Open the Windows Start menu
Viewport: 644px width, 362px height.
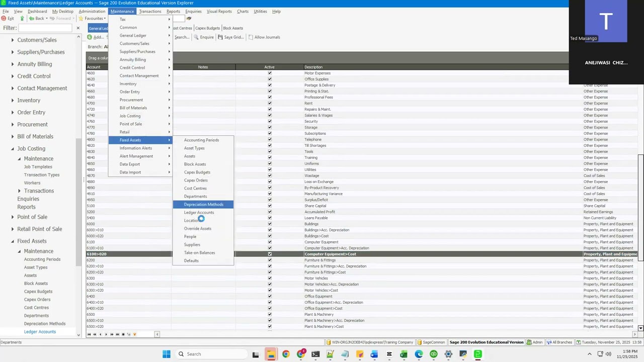(167, 354)
